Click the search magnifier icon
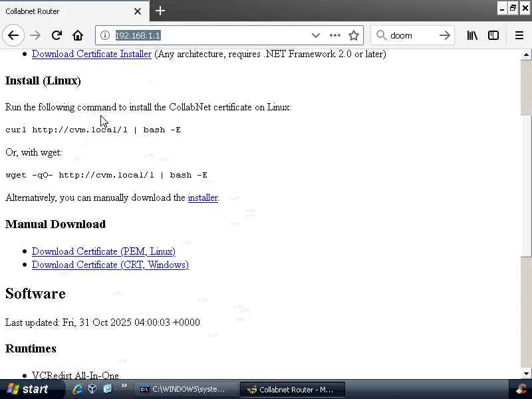This screenshot has height=399, width=532. 381,35
